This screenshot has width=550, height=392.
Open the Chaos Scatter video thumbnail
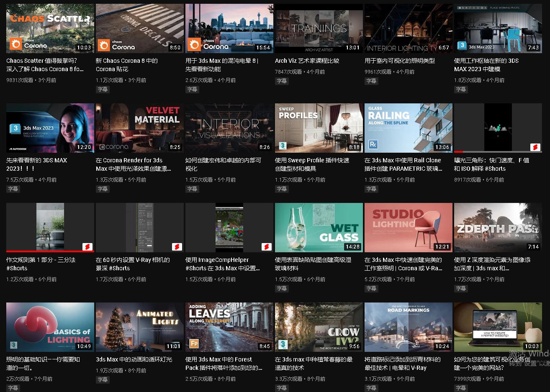click(x=50, y=28)
